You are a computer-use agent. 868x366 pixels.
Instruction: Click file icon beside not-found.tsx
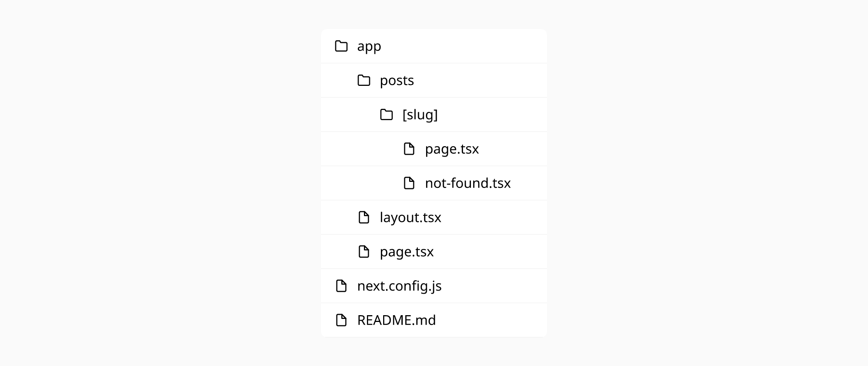pyautogui.click(x=409, y=183)
